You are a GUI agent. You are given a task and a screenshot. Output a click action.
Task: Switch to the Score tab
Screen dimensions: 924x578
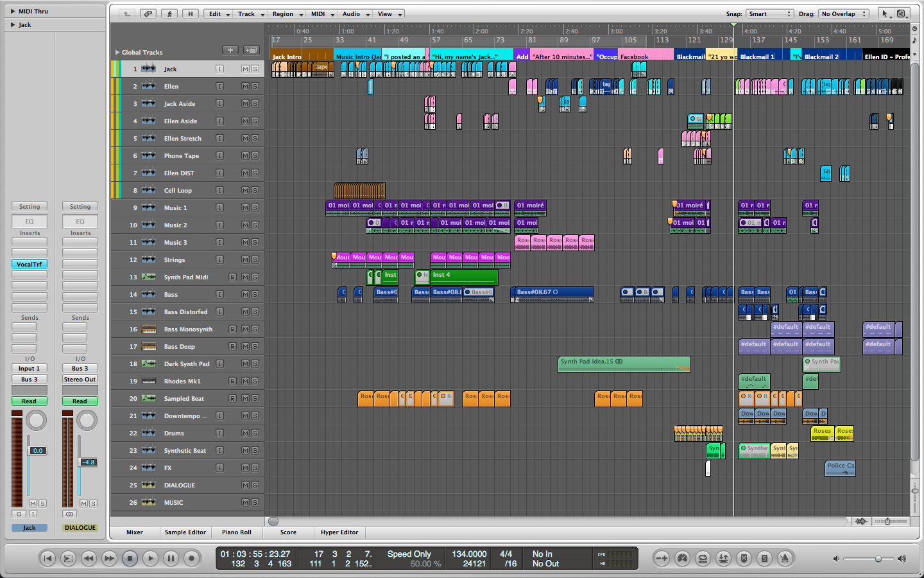[x=288, y=532]
